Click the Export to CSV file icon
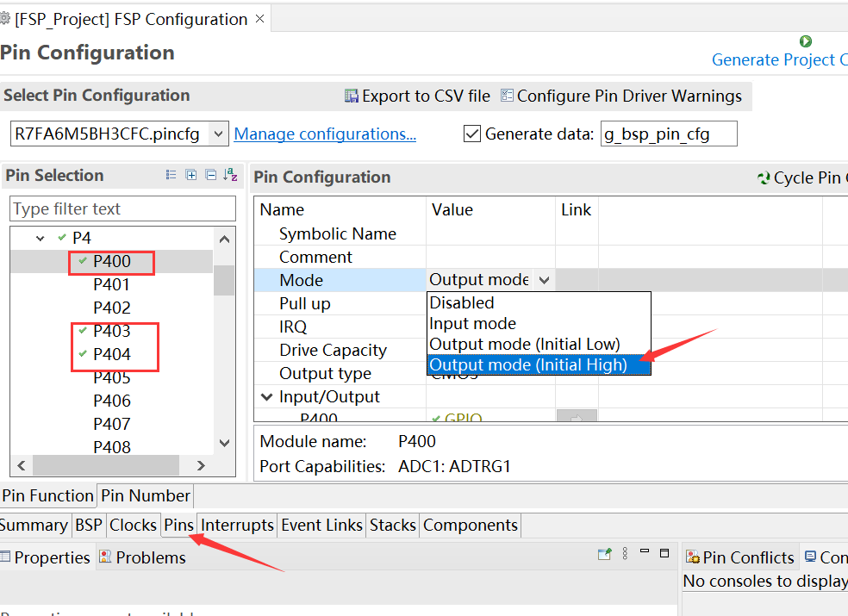The height and width of the screenshot is (616, 848). pyautogui.click(x=352, y=96)
